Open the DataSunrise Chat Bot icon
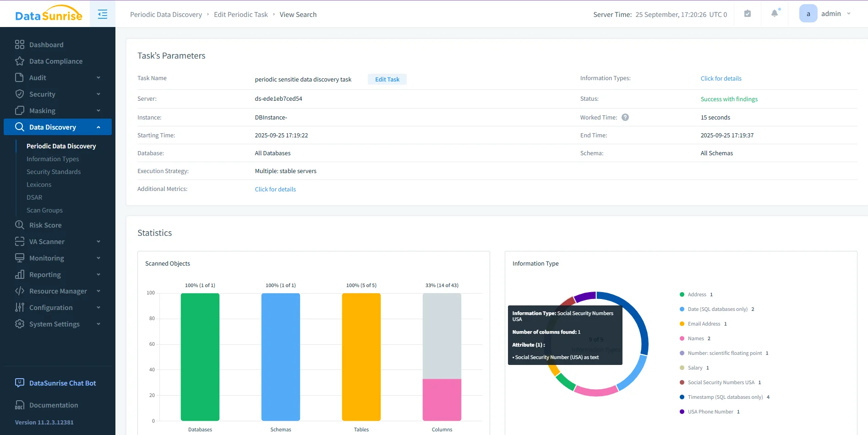 coord(19,383)
